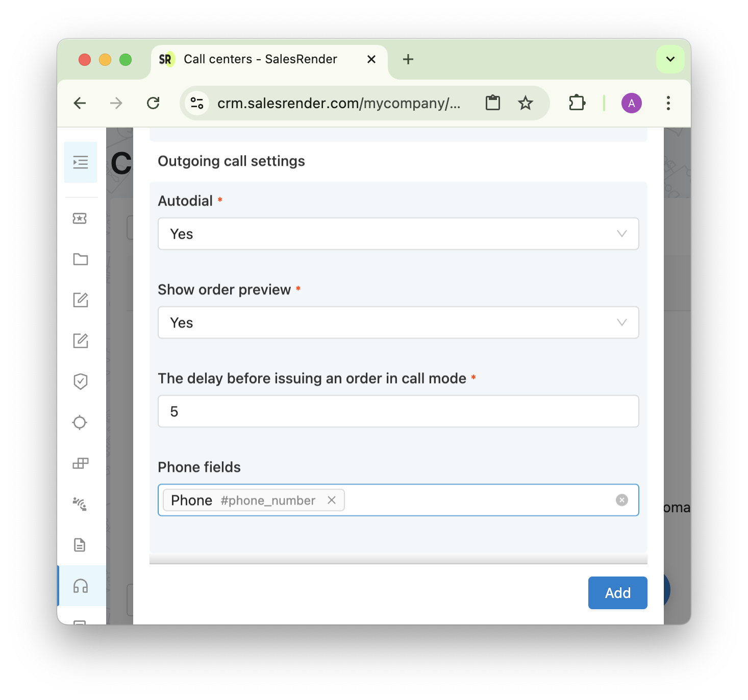748x700 pixels.
Task: Close the Call centers - SalesRender tab
Action: click(371, 59)
